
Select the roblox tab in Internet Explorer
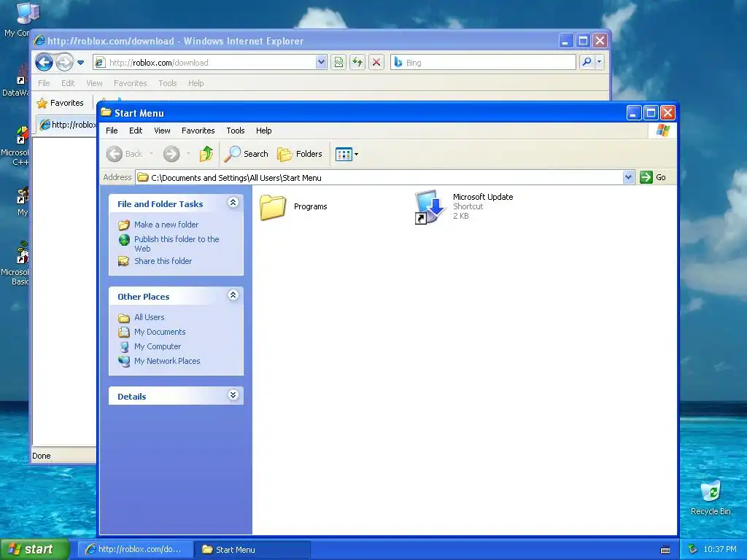pyautogui.click(x=68, y=125)
